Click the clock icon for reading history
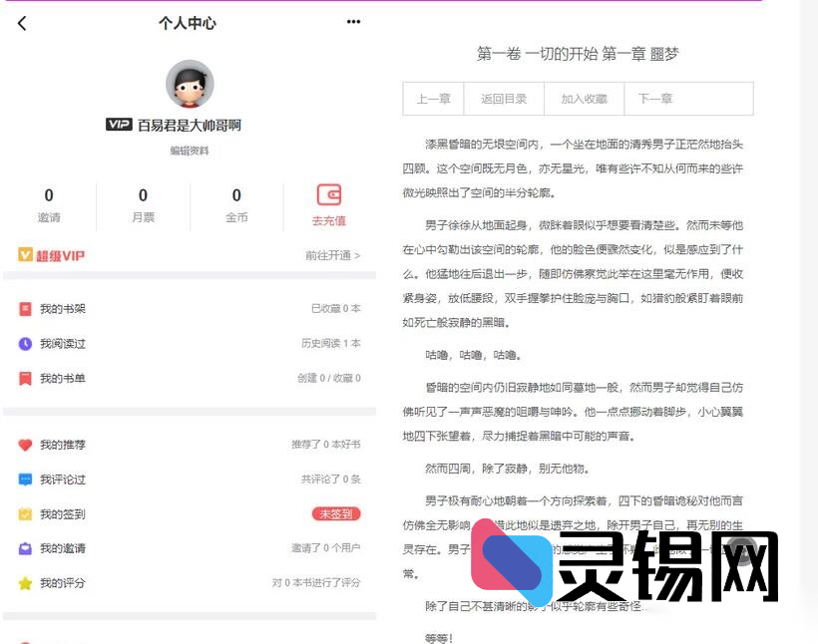Image resolution: width=818 pixels, height=644 pixels. pos(26,344)
